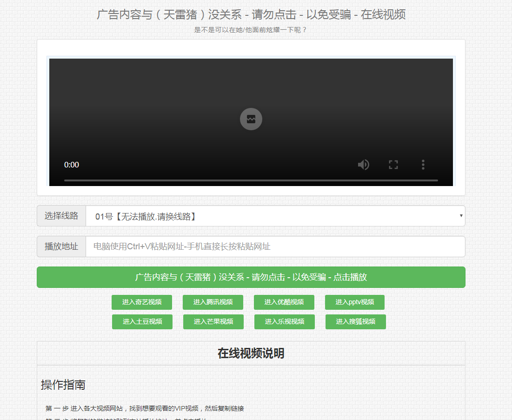The width and height of the screenshot is (512, 420).
Task: Open the video player more options menu
Action: pyautogui.click(x=423, y=165)
